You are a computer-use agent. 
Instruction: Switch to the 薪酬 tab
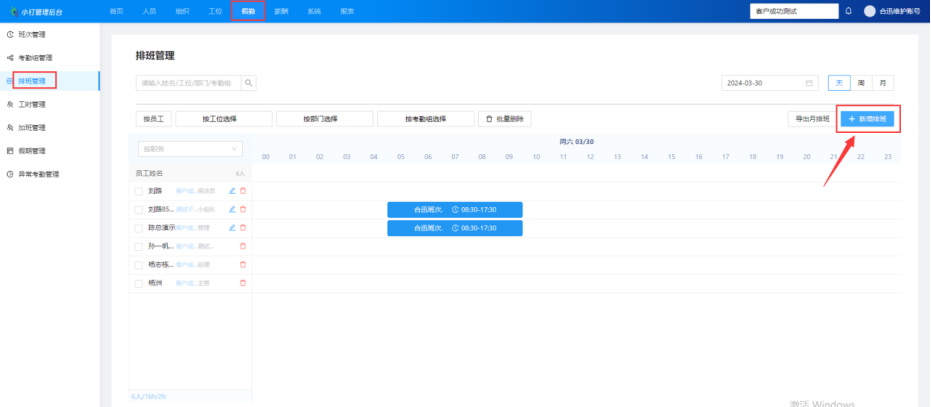pyautogui.click(x=281, y=11)
